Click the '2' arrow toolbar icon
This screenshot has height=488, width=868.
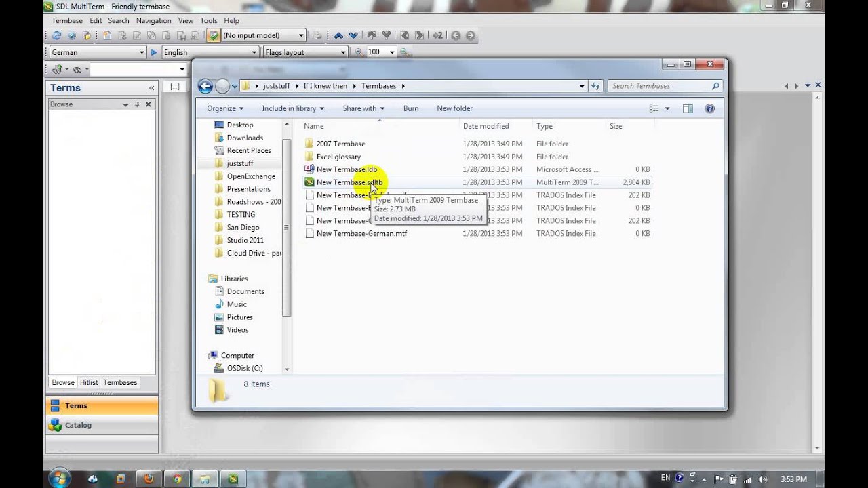[437, 35]
